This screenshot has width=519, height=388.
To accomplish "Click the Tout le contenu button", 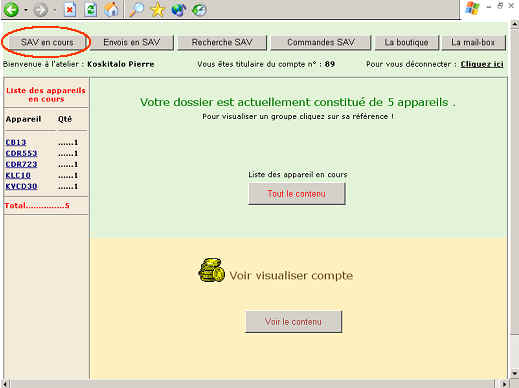I will tap(297, 194).
